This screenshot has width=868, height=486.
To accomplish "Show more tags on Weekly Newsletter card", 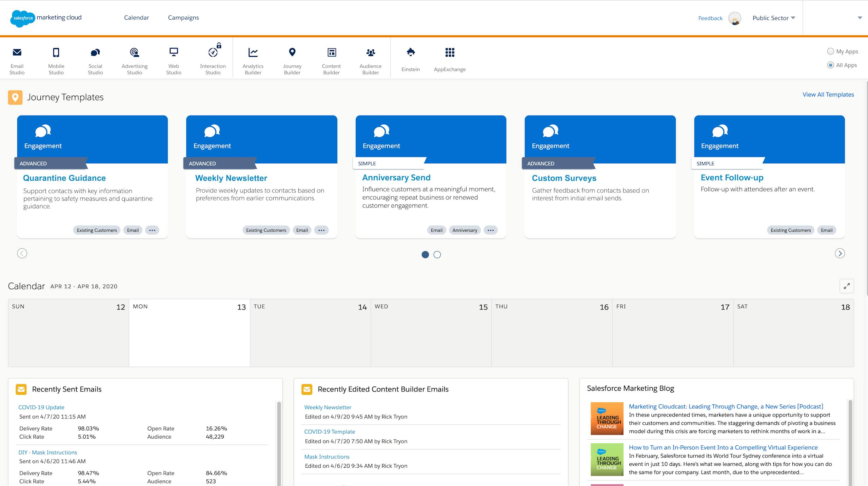I will tap(321, 230).
